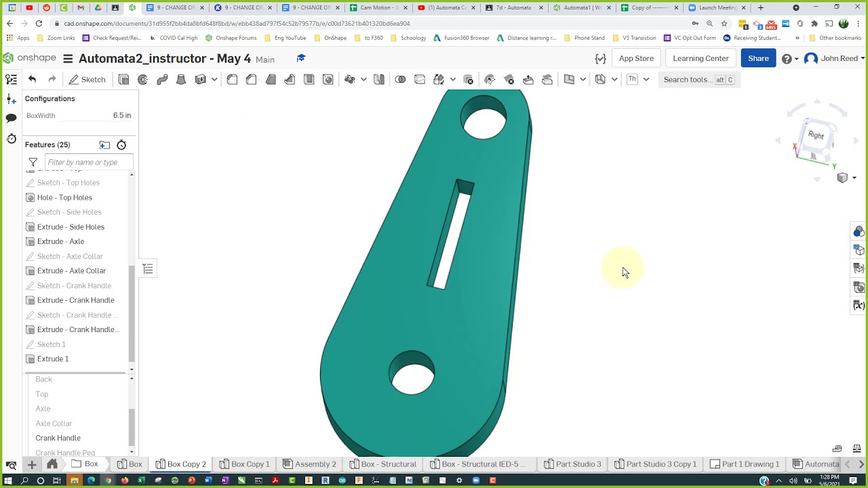868x488 pixels.
Task: Open the Pattern tool dropdown arrow
Action: pyautogui.click(x=363, y=79)
